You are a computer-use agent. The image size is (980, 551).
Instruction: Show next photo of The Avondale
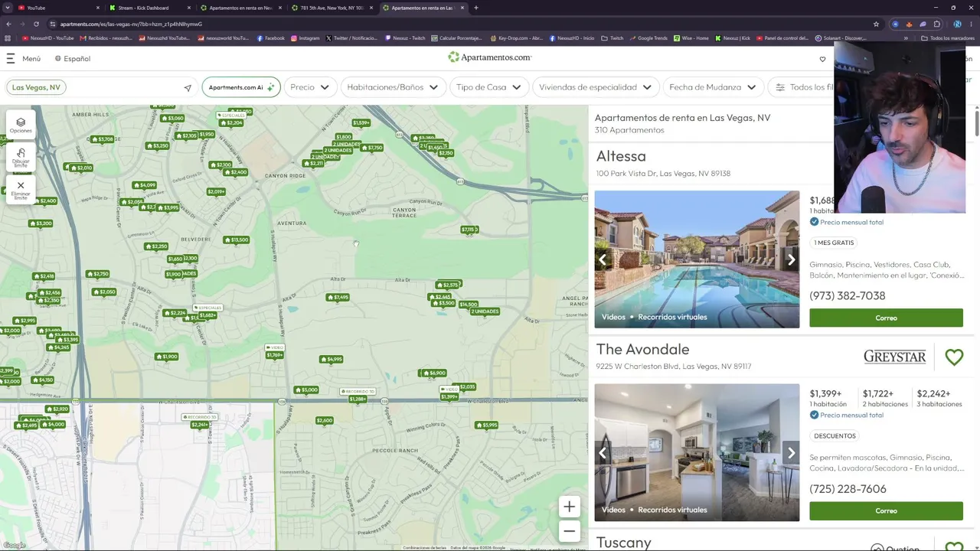[791, 452]
